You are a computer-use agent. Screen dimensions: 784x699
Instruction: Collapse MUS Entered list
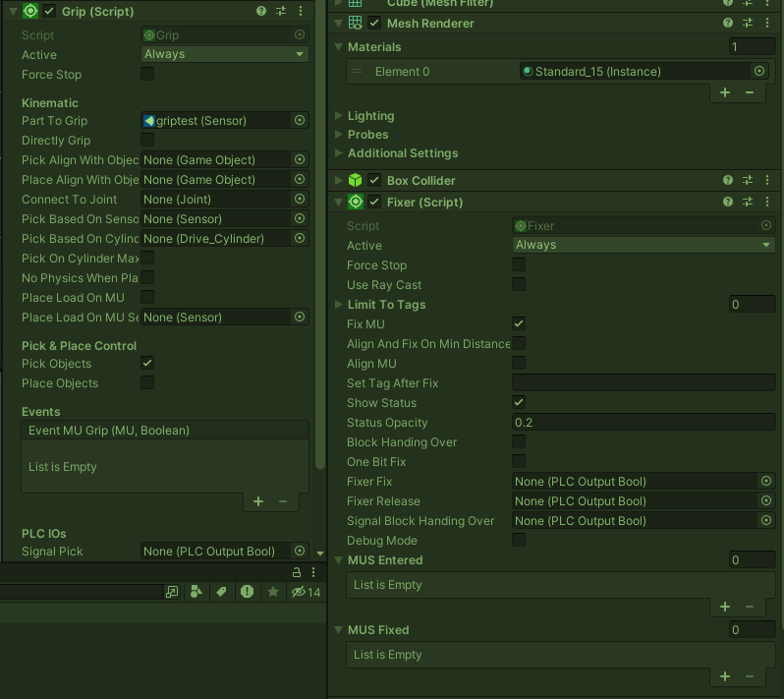[339, 560]
